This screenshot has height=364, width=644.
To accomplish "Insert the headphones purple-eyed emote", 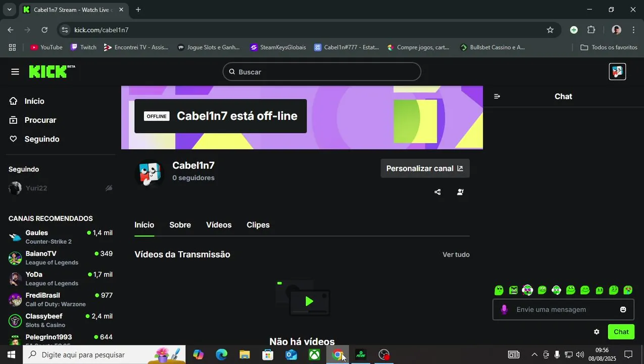I will pos(527,290).
